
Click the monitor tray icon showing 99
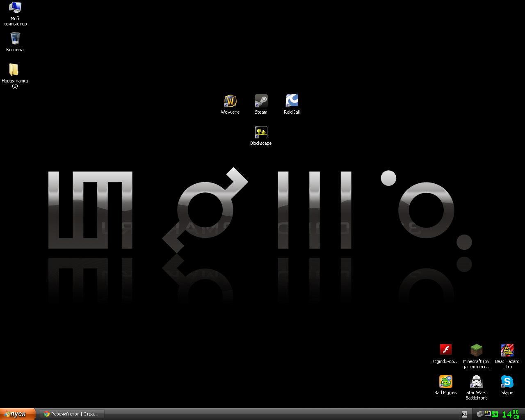pos(488,414)
